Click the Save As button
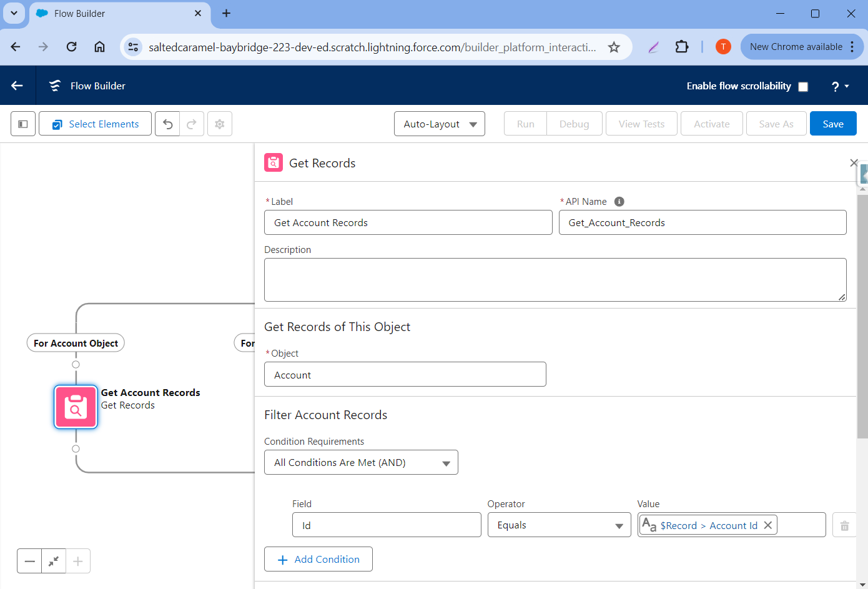 (776, 124)
